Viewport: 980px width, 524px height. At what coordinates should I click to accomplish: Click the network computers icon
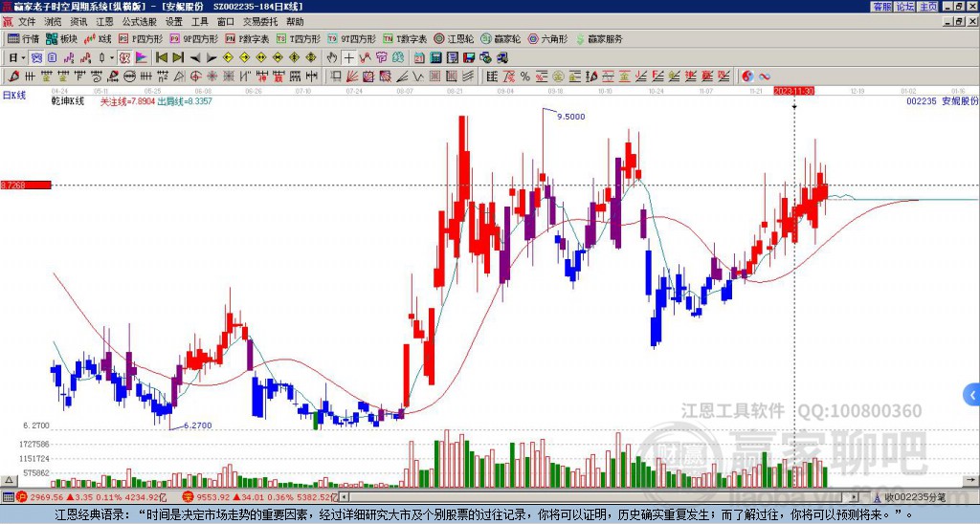502,58
